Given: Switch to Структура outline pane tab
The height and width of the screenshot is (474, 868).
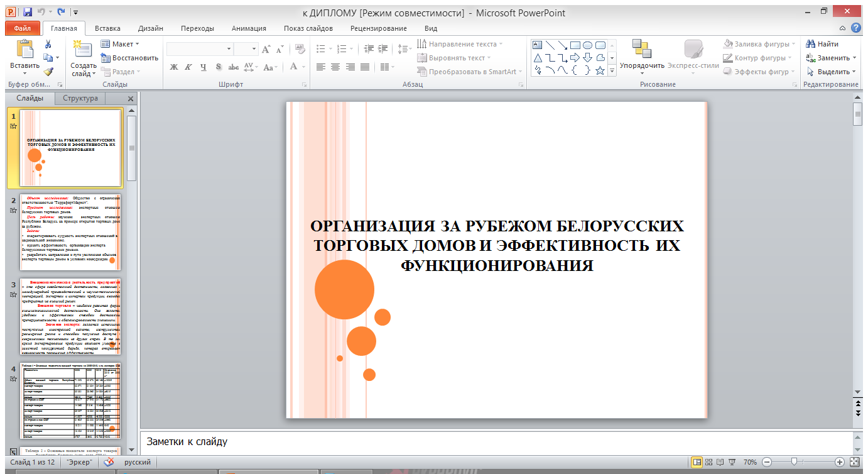Looking at the screenshot, I should tap(80, 98).
